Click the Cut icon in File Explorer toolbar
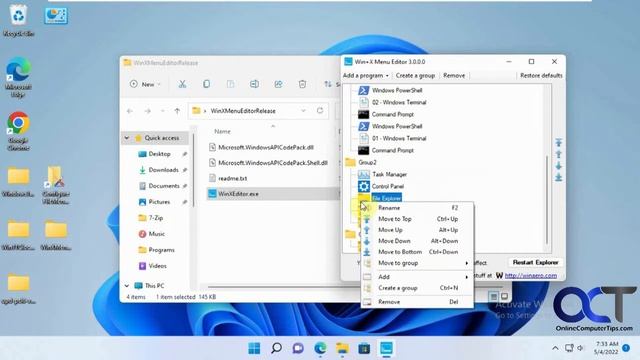The image size is (640, 360). (182, 84)
